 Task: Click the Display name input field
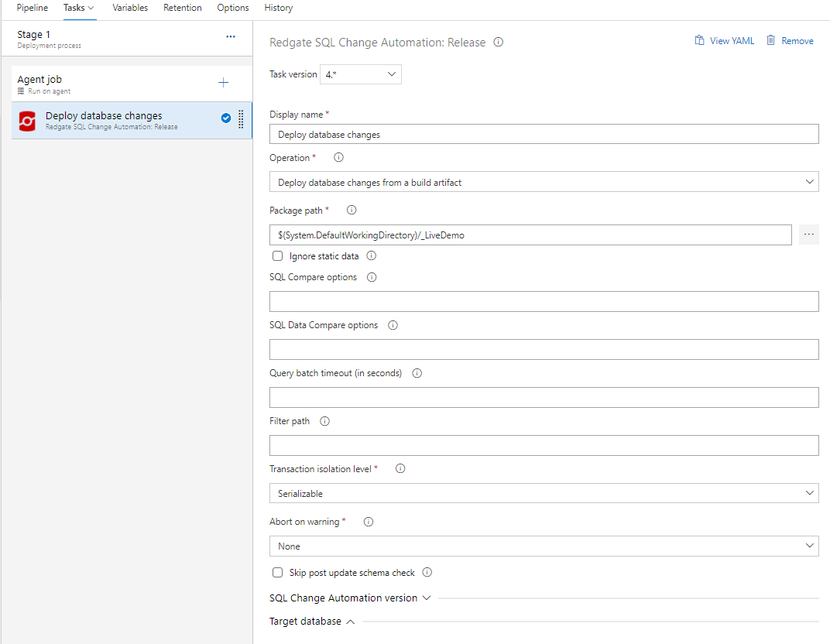coord(544,135)
